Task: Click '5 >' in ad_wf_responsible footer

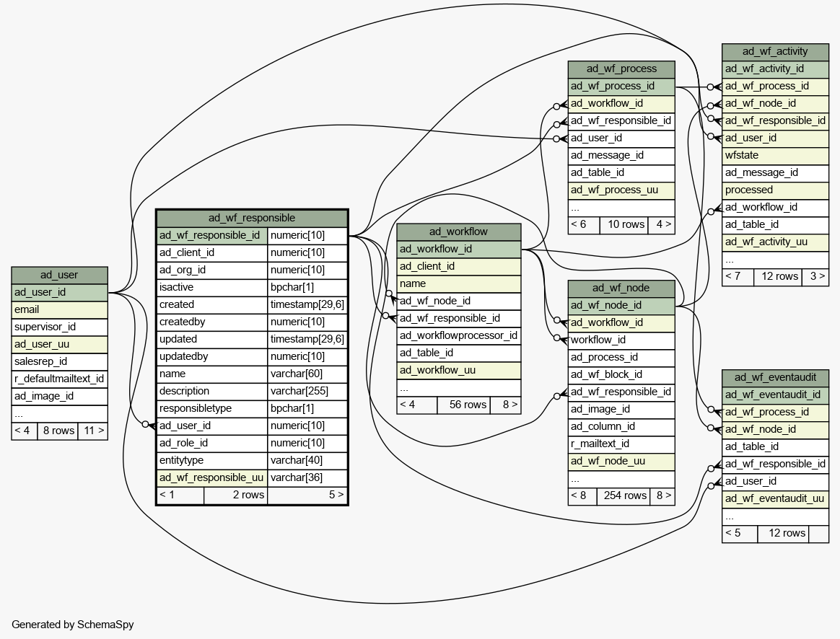Action: click(x=307, y=495)
